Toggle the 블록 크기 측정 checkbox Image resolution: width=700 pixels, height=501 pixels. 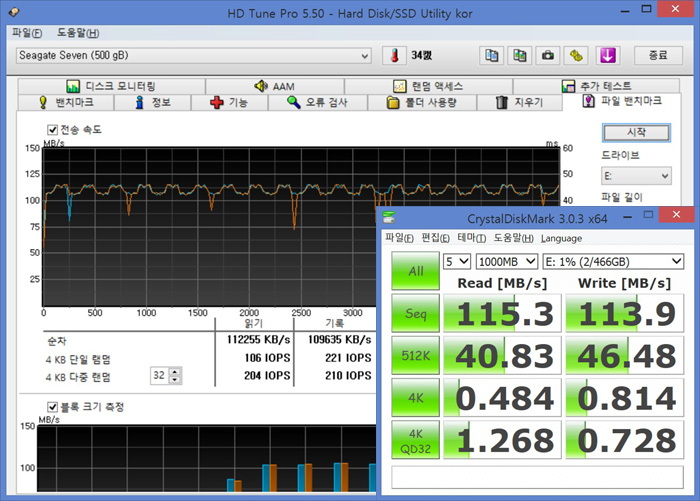point(52,407)
